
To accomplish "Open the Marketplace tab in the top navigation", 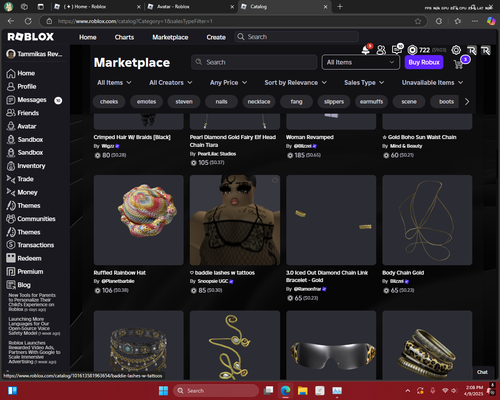I will click(x=170, y=37).
